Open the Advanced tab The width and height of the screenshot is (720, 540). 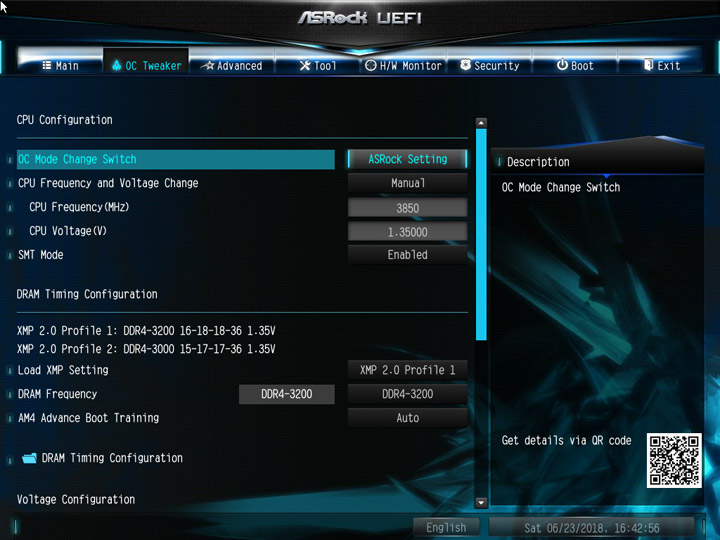(232, 65)
